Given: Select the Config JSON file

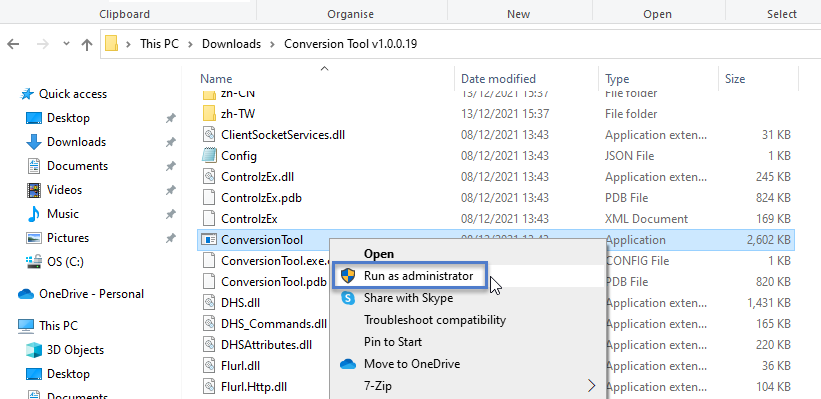Looking at the screenshot, I should pos(239,156).
